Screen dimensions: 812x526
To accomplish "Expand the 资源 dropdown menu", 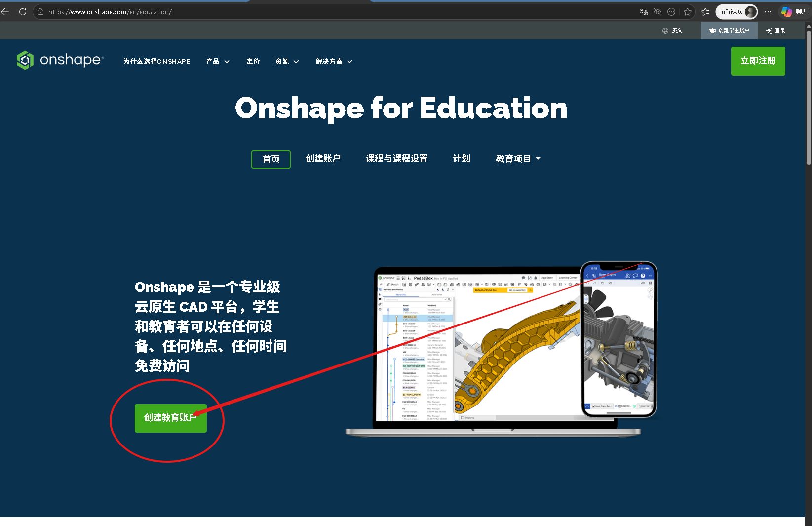I will point(287,62).
